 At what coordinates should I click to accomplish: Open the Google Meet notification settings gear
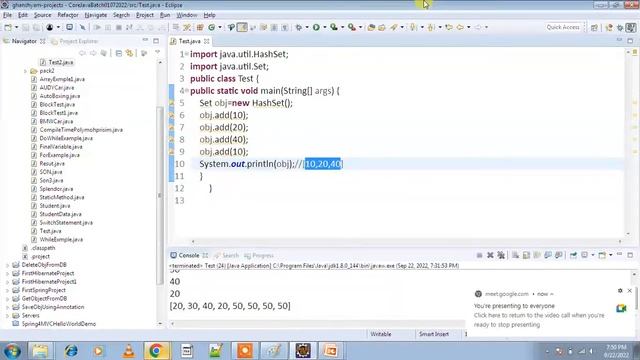pos(620,291)
